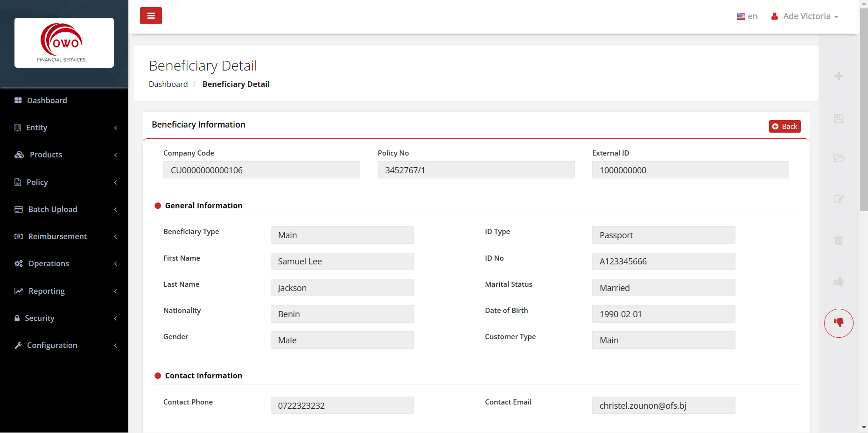
Task: Click the Date of Birth field
Action: (x=664, y=314)
